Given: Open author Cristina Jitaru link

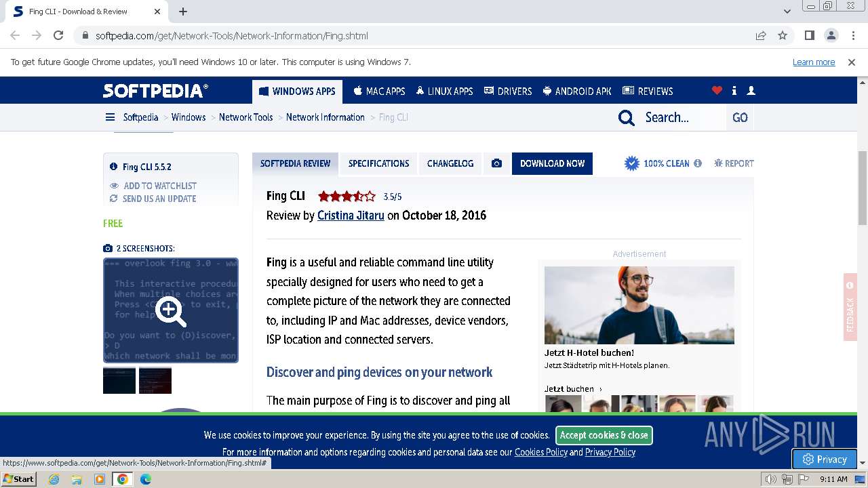Looking at the screenshot, I should pyautogui.click(x=351, y=216).
